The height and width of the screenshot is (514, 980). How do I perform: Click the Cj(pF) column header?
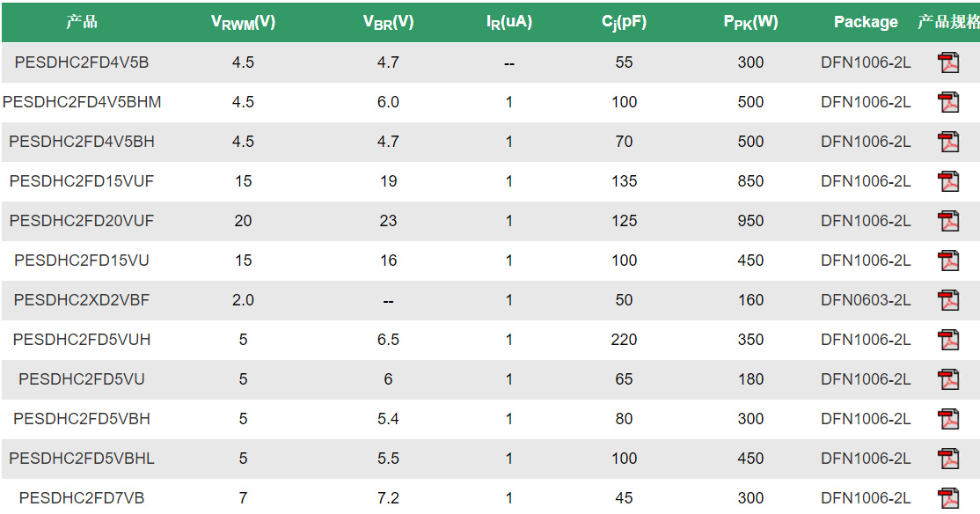[x=624, y=23]
